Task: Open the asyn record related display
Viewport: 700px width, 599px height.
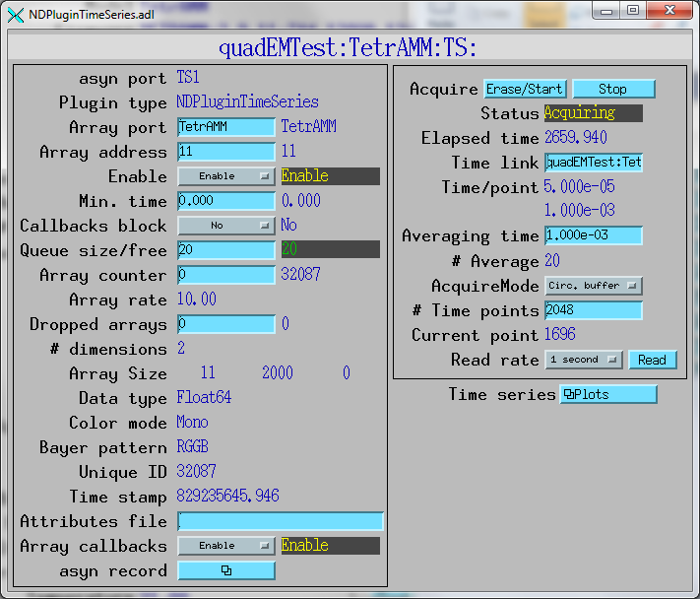Action: click(x=226, y=570)
